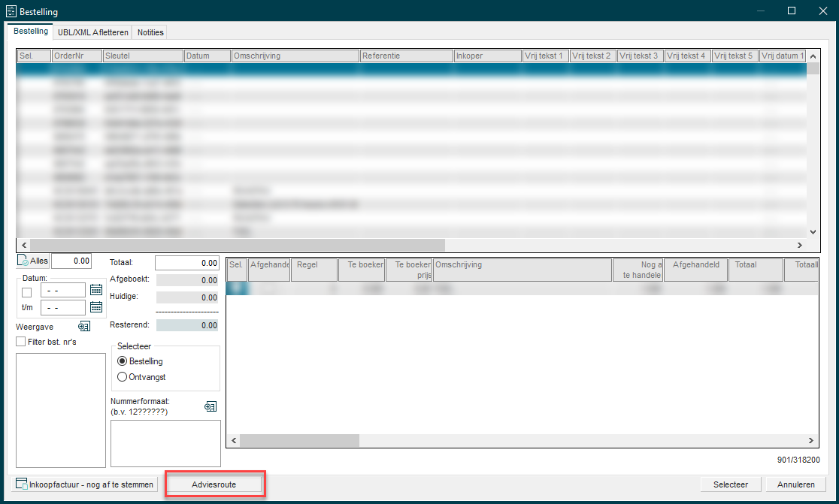Screen dimensions: 839x504
Task: Click the Alles select-all icon button
Action: [x=32, y=261]
